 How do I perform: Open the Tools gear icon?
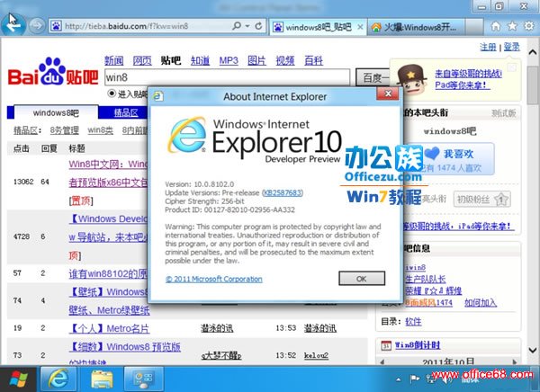point(529,26)
